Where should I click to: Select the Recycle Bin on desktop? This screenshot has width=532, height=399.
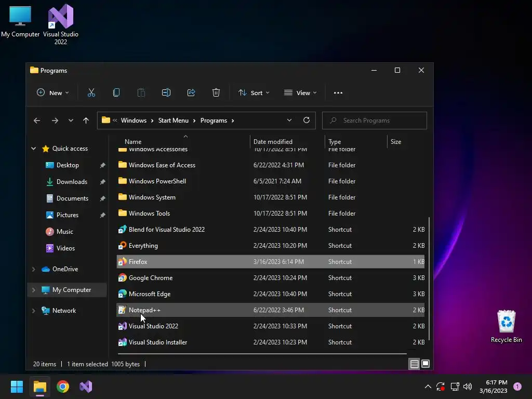point(506,326)
